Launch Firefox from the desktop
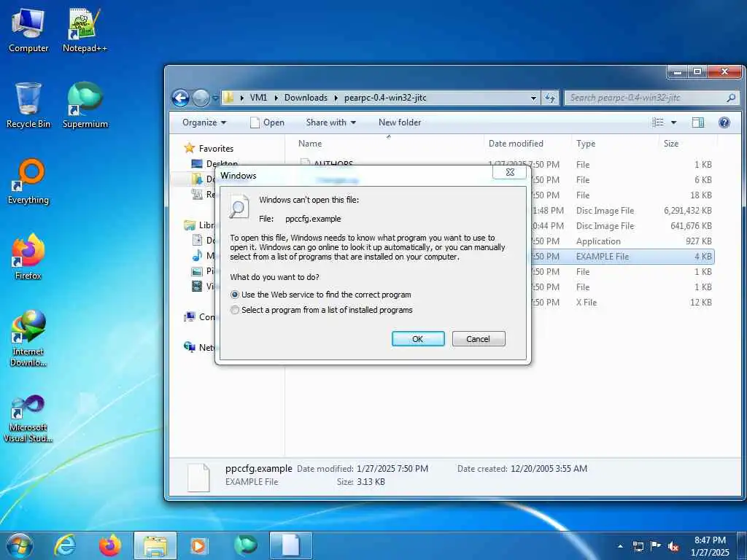 pos(28,257)
